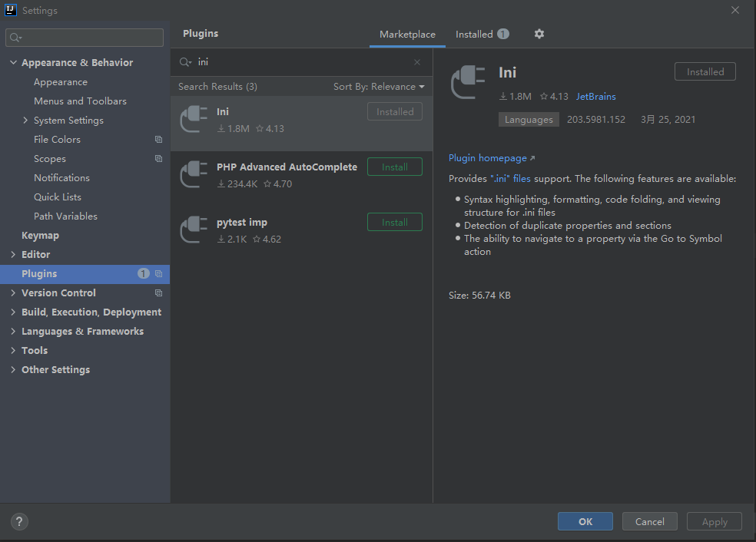This screenshot has width=756, height=542.
Task: Open the plugins gear settings menu
Action: pyautogui.click(x=539, y=34)
